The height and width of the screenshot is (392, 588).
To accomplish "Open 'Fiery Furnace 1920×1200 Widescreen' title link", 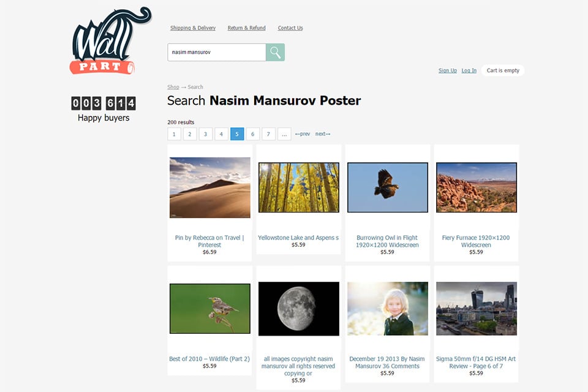I will [476, 241].
